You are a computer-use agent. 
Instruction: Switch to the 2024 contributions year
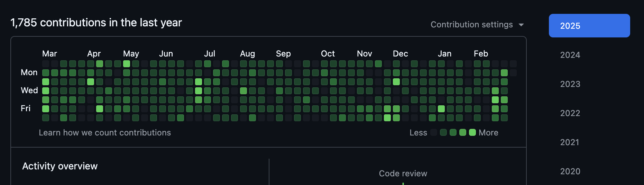570,55
